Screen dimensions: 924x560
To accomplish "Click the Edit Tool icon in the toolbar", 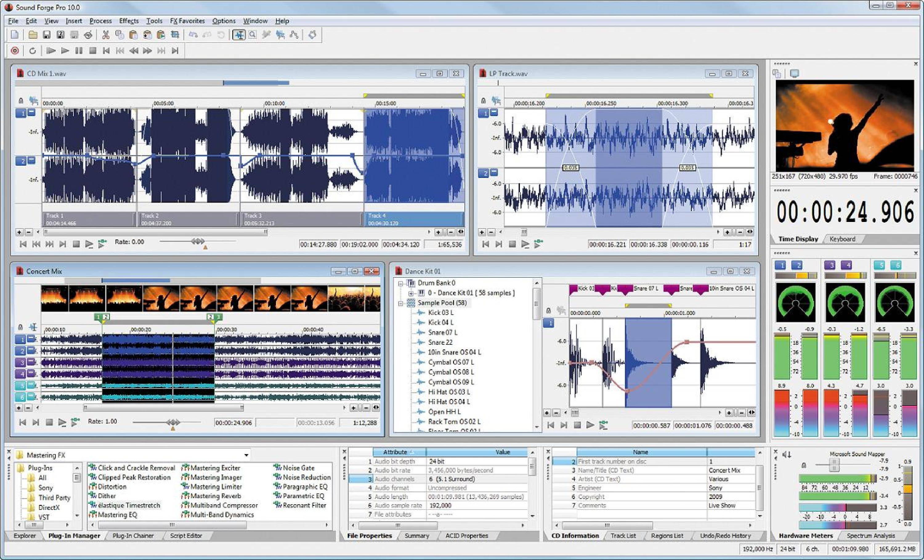I will tap(240, 34).
